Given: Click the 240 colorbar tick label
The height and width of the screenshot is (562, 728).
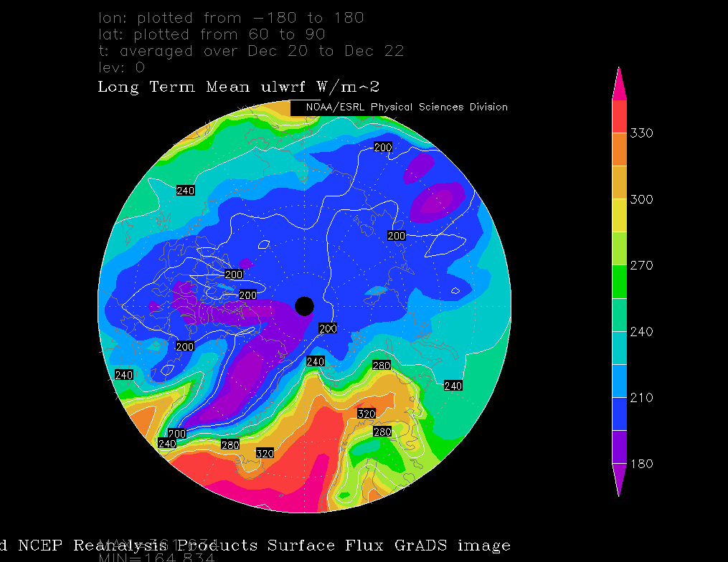Looking at the screenshot, I should click(x=642, y=332).
